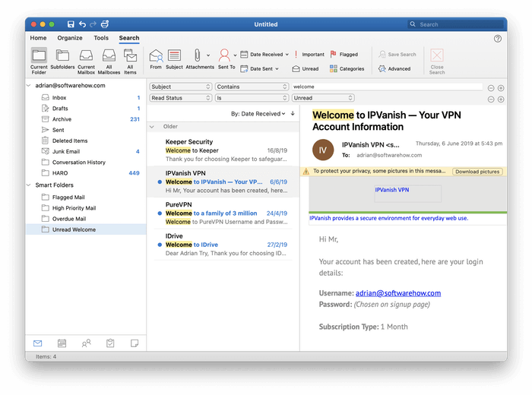Viewport: 532px width, 395px height.
Task: Filter by Flagged messages
Action: 344,54
